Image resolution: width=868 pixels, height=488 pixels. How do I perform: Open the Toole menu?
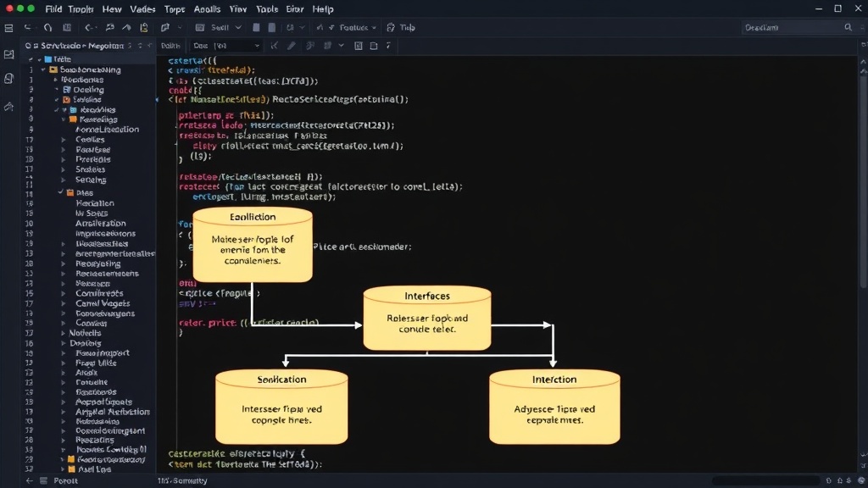point(267,9)
